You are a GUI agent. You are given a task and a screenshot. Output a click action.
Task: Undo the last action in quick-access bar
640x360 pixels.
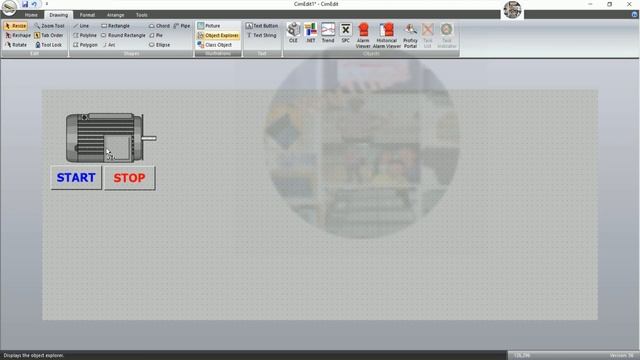tap(35, 4)
